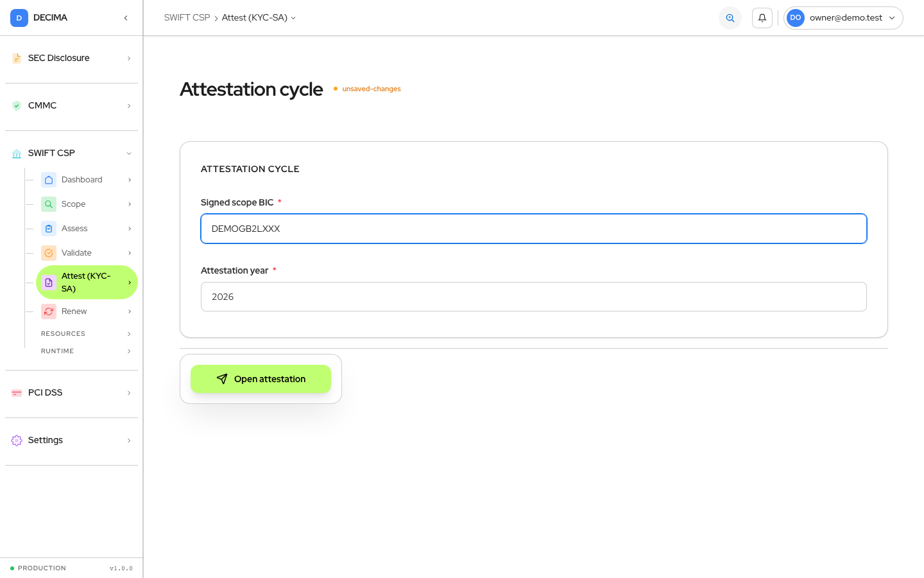Click the unsaved-changes status badge
The image size is (924, 578).
click(367, 89)
